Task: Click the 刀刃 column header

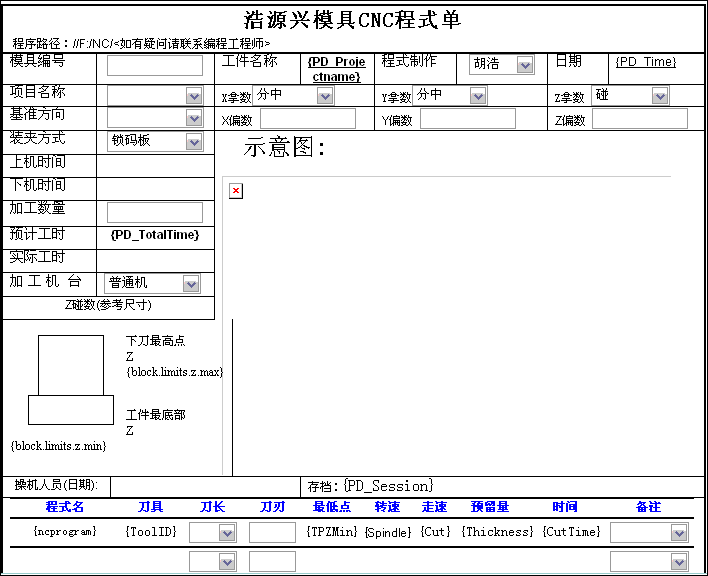Action: click(272, 507)
